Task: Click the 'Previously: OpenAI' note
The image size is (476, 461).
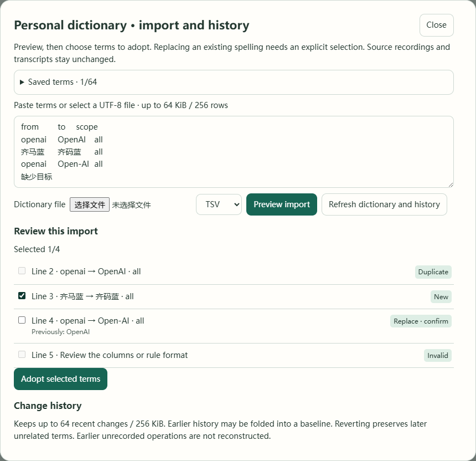Action: point(60,332)
